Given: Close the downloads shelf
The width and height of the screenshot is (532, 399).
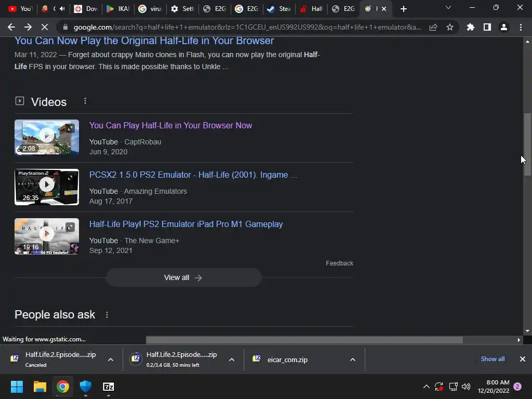Looking at the screenshot, I should point(523,359).
